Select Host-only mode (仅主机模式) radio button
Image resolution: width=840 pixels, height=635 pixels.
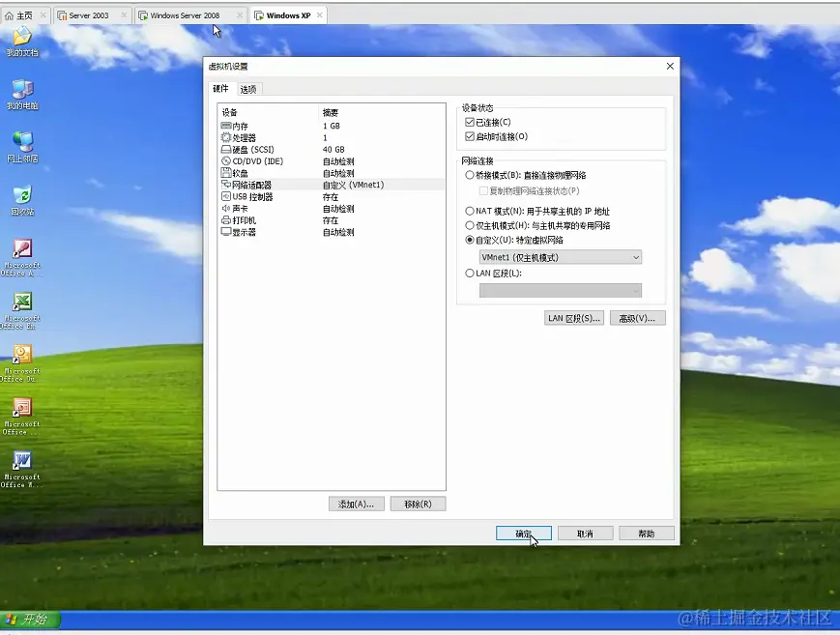point(470,225)
